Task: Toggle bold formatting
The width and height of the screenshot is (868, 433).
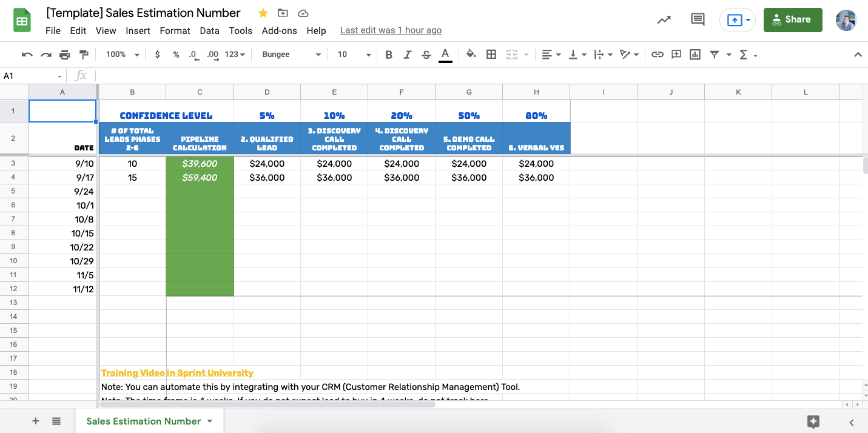Action: coord(389,55)
